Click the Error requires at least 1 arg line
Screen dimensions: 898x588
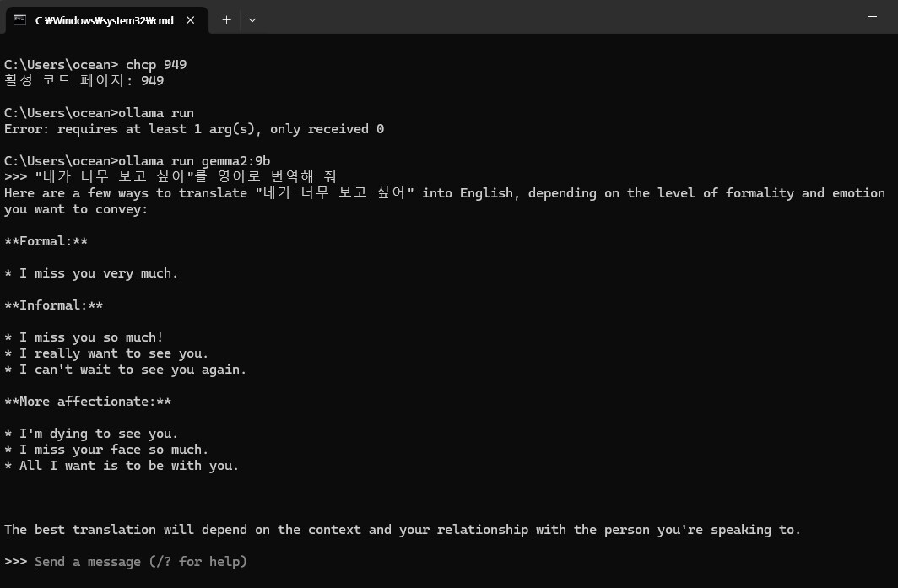(194, 129)
